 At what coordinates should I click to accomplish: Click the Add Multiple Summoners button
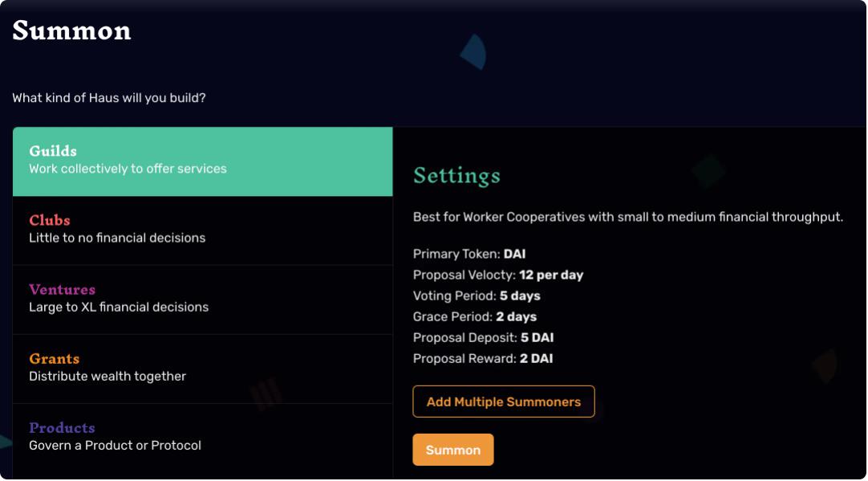click(x=504, y=402)
